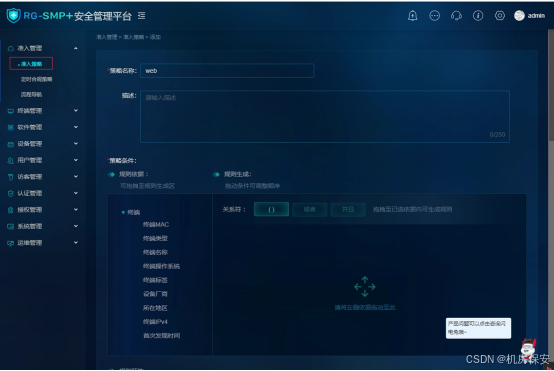This screenshot has height=371, width=554.
Task: Click the ( ) parentheses relation button
Action: [x=271, y=209]
